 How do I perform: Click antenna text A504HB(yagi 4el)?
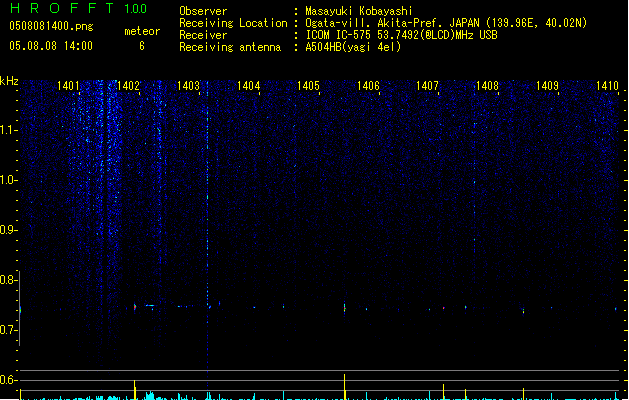tap(353, 47)
